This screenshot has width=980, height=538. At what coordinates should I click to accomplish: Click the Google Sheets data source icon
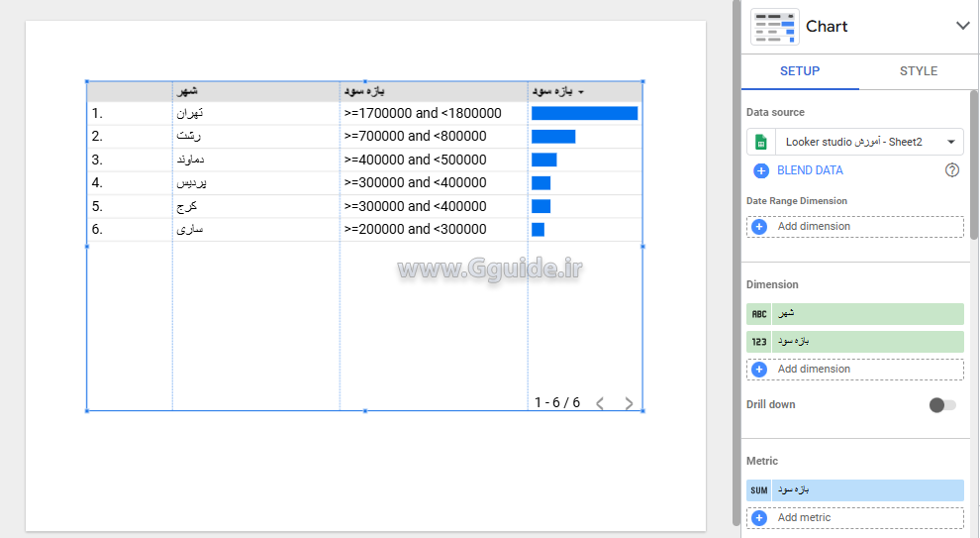[x=760, y=142]
